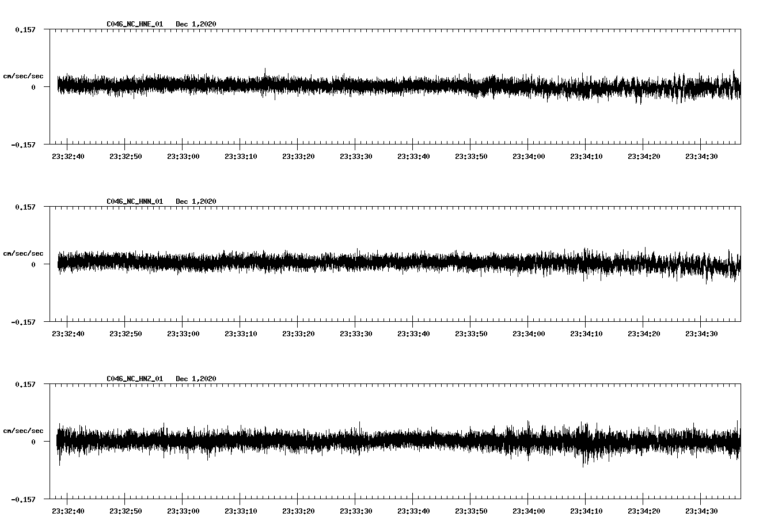Select the 23:32:40 time tick on top axis
Screen dimensions: 782x532
[x=68, y=155]
